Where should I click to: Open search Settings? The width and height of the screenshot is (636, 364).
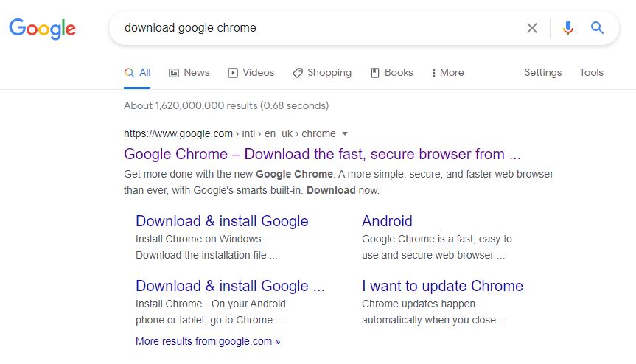pos(542,72)
